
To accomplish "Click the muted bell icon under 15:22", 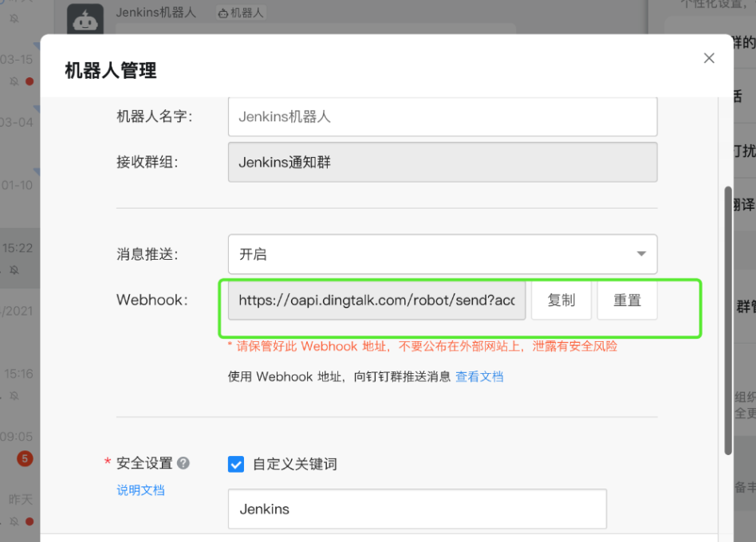I will [x=14, y=269].
